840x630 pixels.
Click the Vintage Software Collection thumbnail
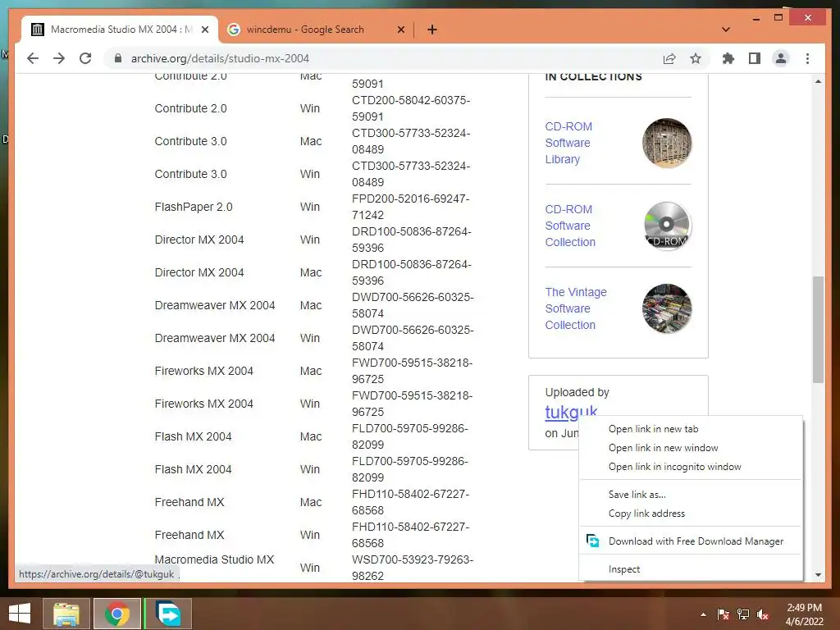pyautogui.click(x=666, y=308)
